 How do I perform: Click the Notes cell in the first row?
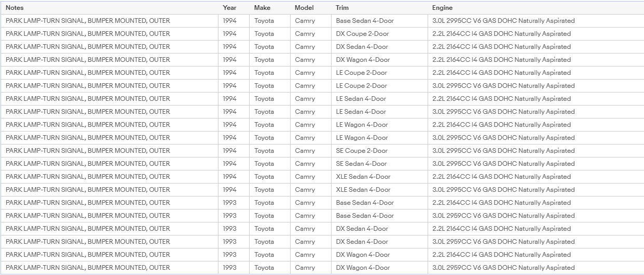pyautogui.click(x=109, y=21)
